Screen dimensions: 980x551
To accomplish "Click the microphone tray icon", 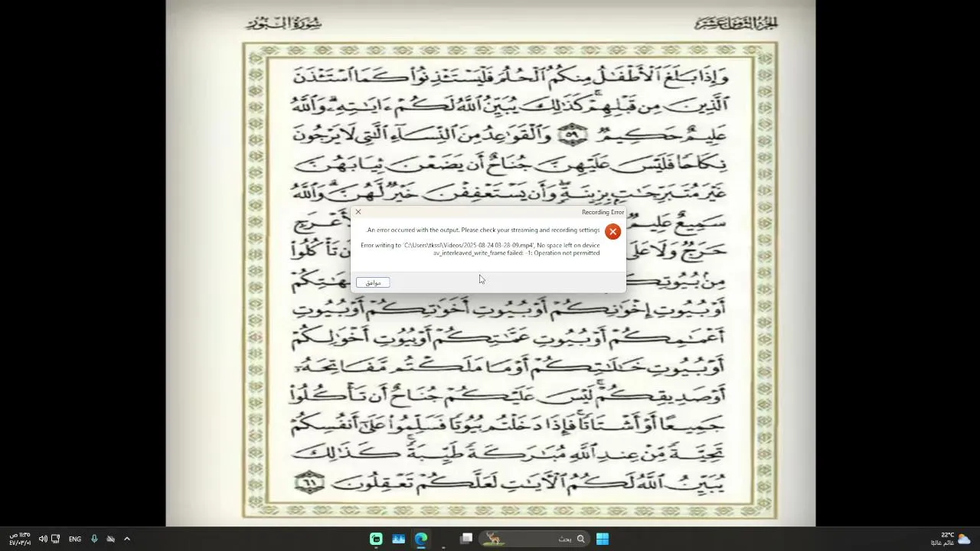I will coord(94,539).
